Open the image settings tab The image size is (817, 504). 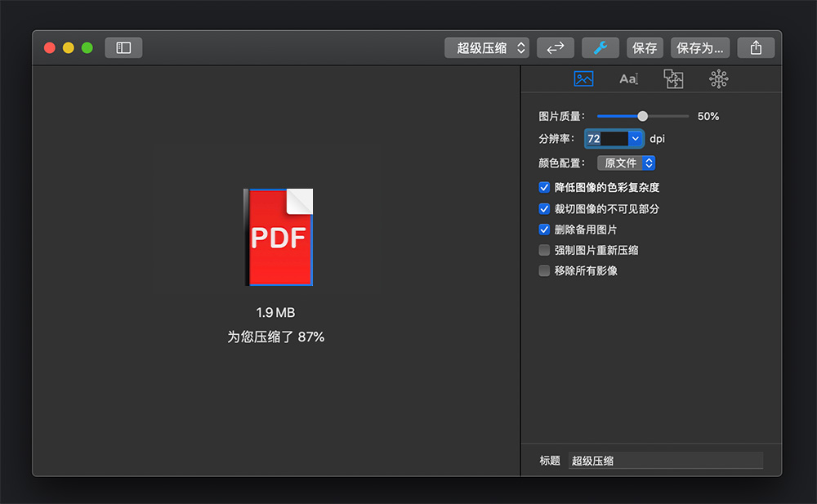583,79
